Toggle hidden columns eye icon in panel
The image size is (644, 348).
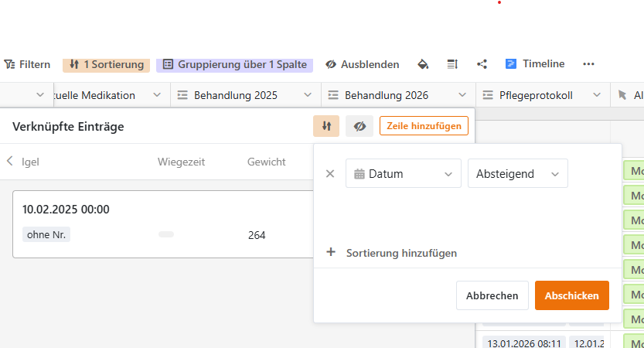pos(359,126)
